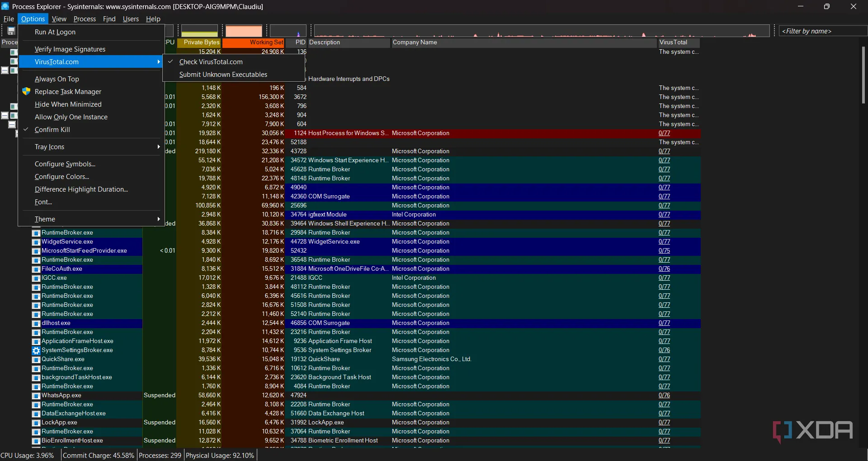Open the yellow commit history mini graph

click(199, 31)
